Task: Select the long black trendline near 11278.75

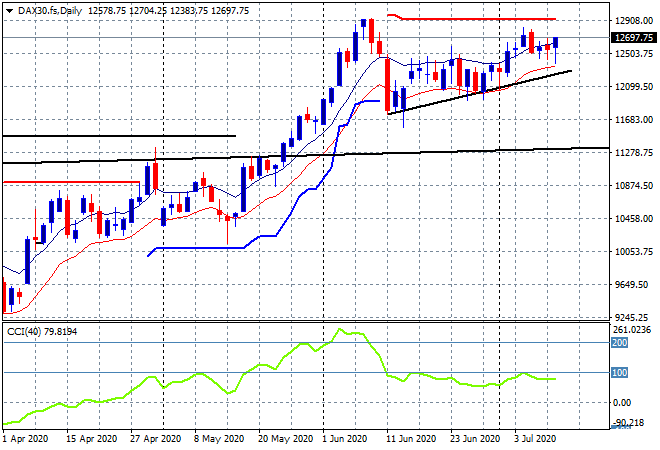Action: coord(306,155)
